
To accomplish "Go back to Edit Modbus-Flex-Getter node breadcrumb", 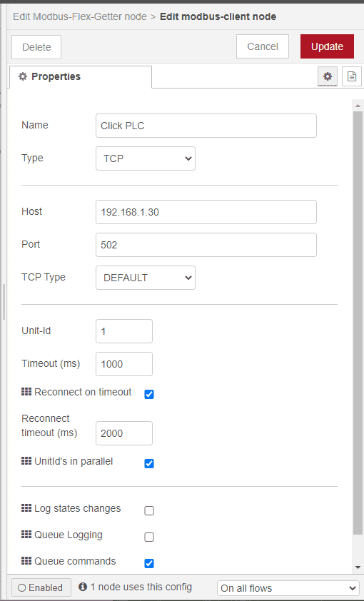I will 80,17.
